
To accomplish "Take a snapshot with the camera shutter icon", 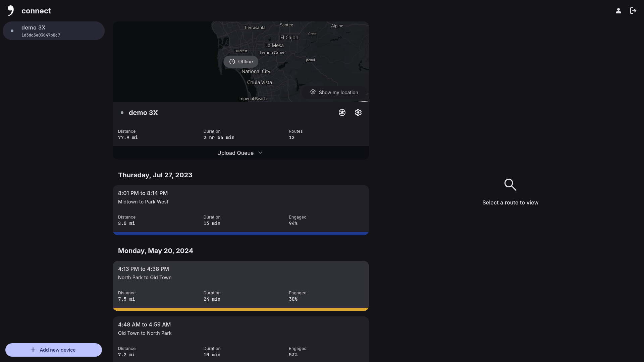I will pyautogui.click(x=342, y=113).
